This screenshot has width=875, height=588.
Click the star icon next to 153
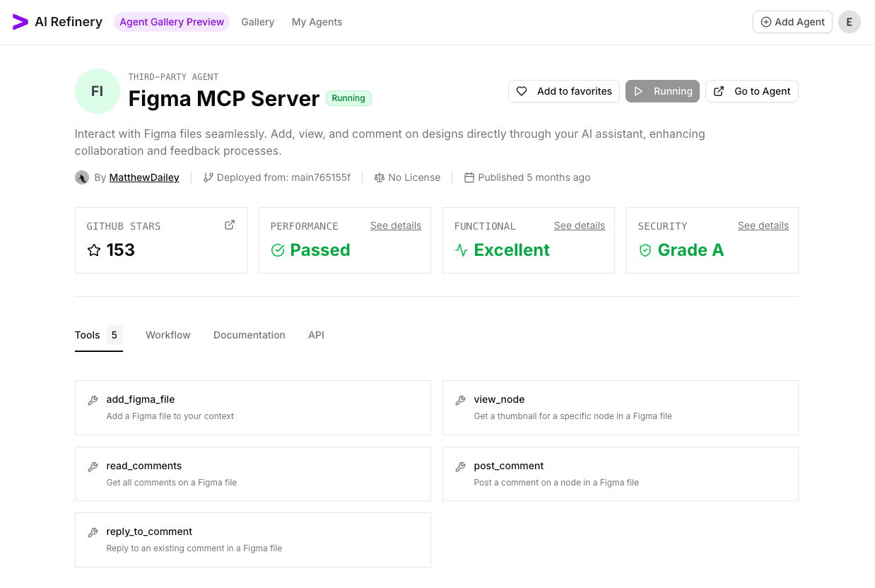[x=94, y=249]
